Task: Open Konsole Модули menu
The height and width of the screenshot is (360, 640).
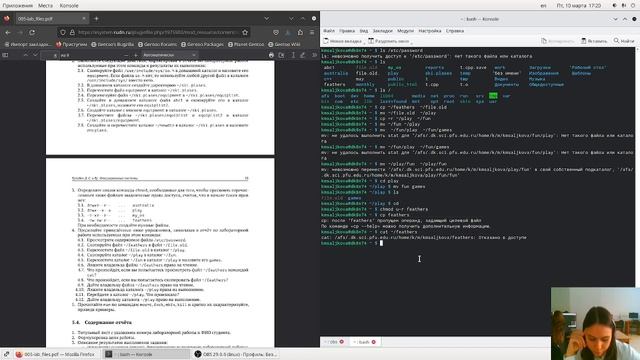Action: point(405,31)
